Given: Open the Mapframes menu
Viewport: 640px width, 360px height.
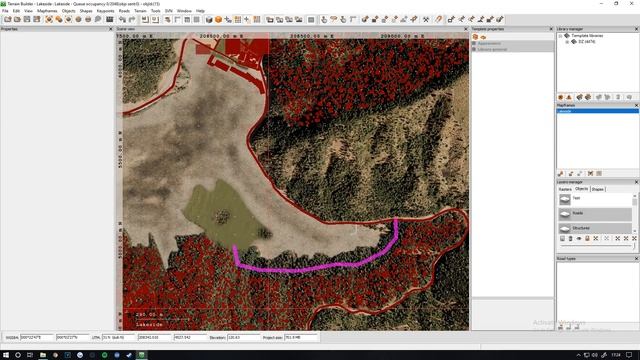Looking at the screenshot, I should click(x=47, y=11).
